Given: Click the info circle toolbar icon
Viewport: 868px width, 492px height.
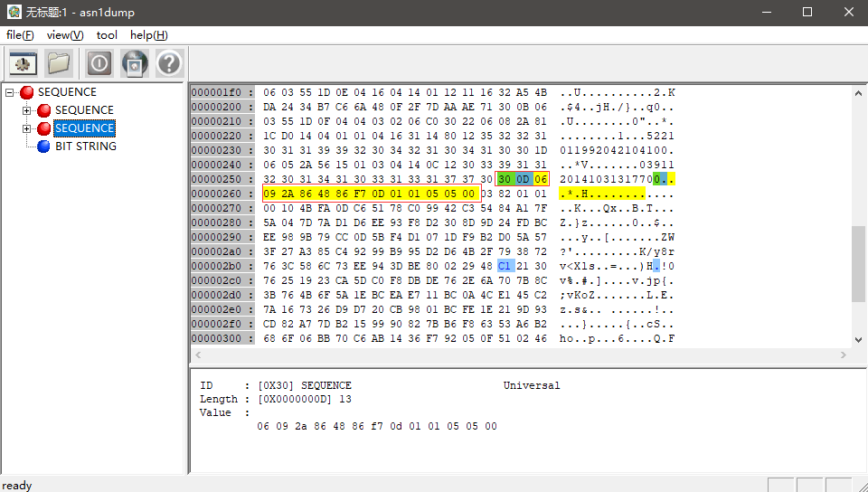Looking at the screenshot, I should point(99,63).
